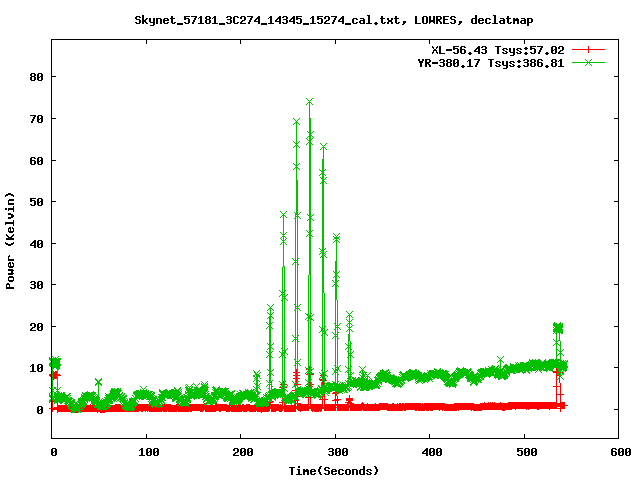Select the XL-56.43 Tsys:57.02 legend label
The width and height of the screenshot is (640, 480).
tap(498, 50)
